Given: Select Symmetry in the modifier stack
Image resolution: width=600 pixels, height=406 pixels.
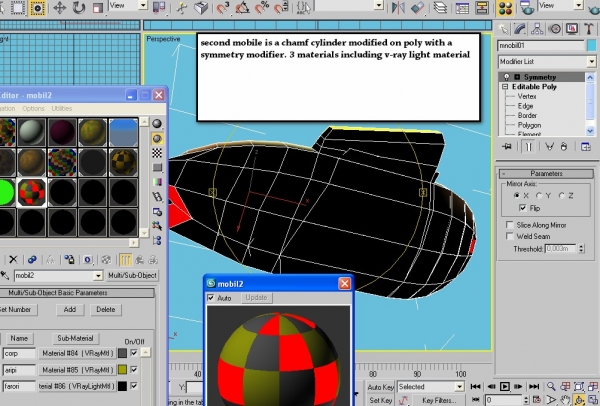Looking at the screenshot, I should pos(540,77).
